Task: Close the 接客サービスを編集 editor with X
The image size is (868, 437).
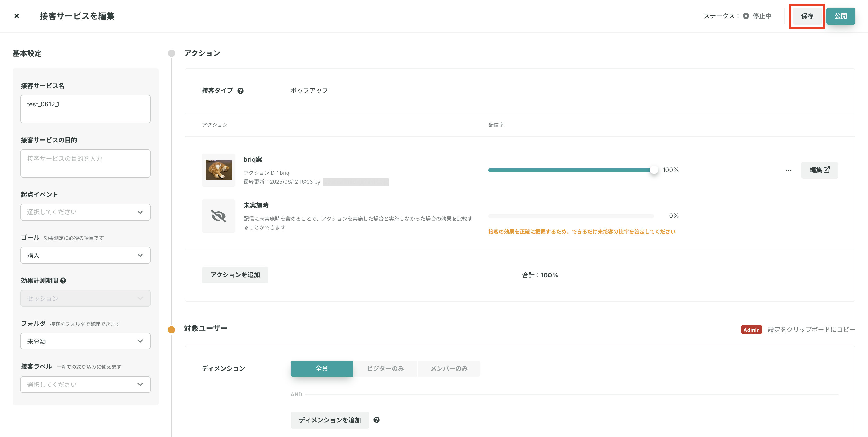Action: (x=16, y=16)
